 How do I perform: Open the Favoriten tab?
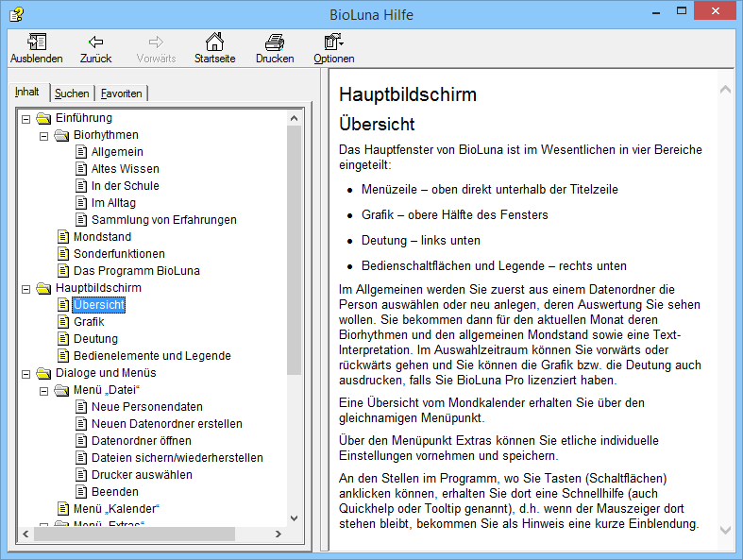point(122,93)
